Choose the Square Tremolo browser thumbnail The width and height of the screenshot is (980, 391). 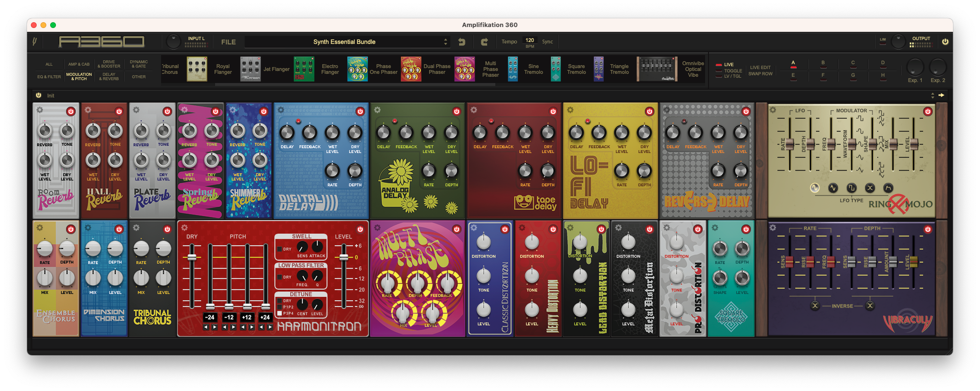(556, 69)
